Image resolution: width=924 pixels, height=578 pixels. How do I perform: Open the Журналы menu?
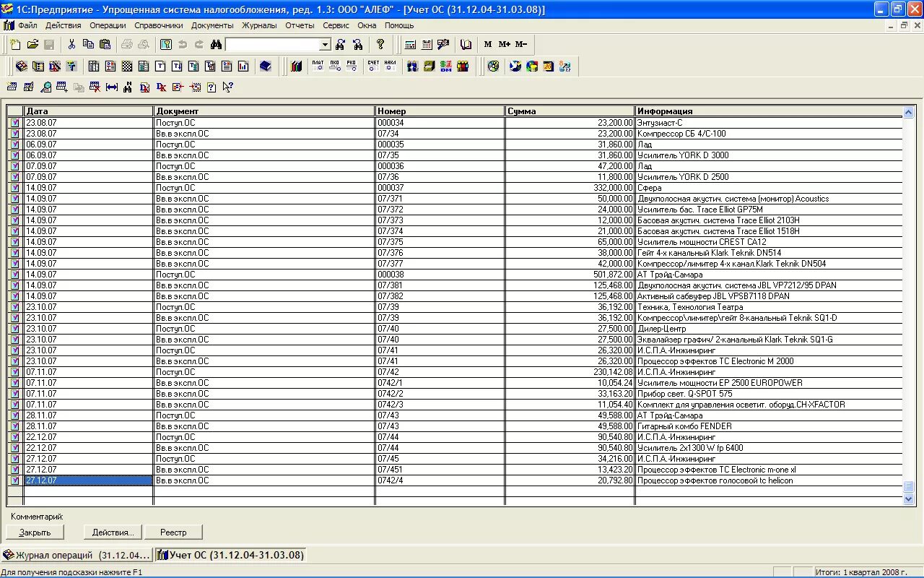click(x=259, y=25)
